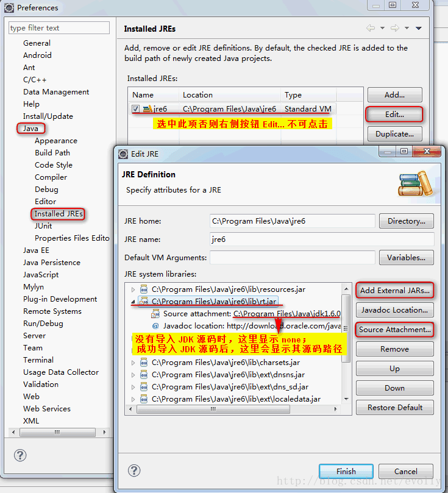Click Add External JARs... button
This screenshot has width=448, height=493.
click(x=394, y=291)
